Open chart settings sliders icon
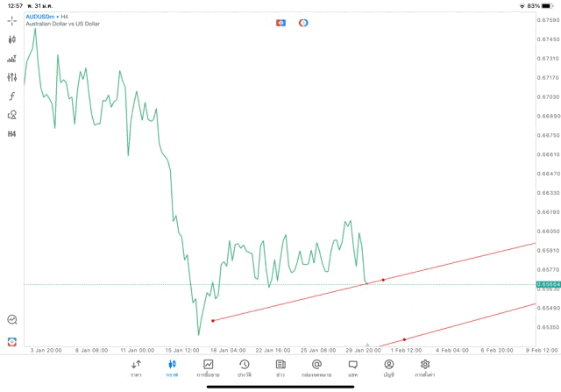 click(x=11, y=77)
